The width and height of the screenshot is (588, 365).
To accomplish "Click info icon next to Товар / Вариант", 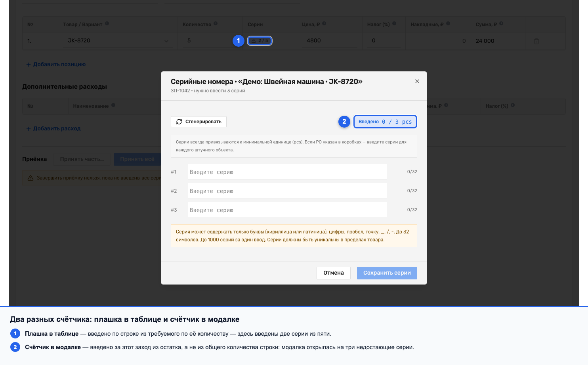I will pos(107,24).
